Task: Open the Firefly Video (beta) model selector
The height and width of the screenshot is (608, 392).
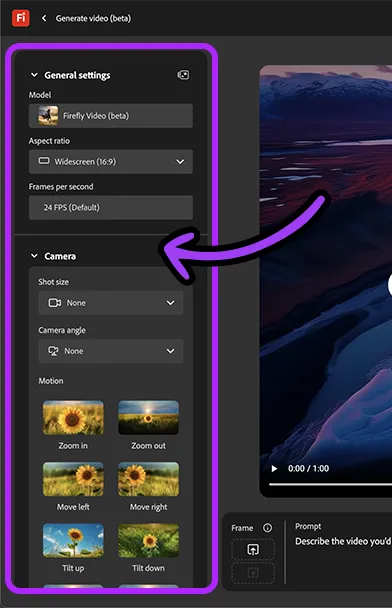Action: pos(111,116)
